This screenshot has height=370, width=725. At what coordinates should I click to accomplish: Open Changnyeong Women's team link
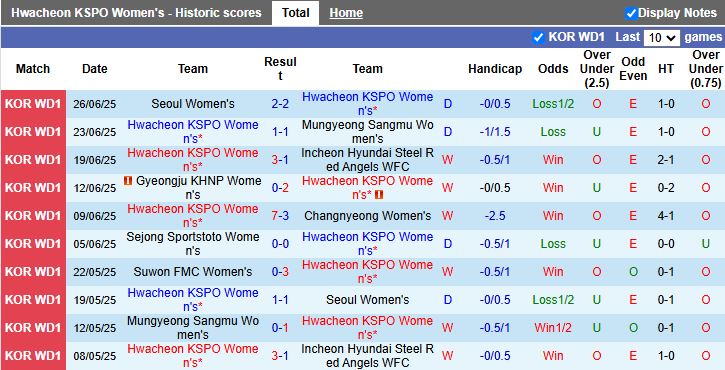point(368,216)
